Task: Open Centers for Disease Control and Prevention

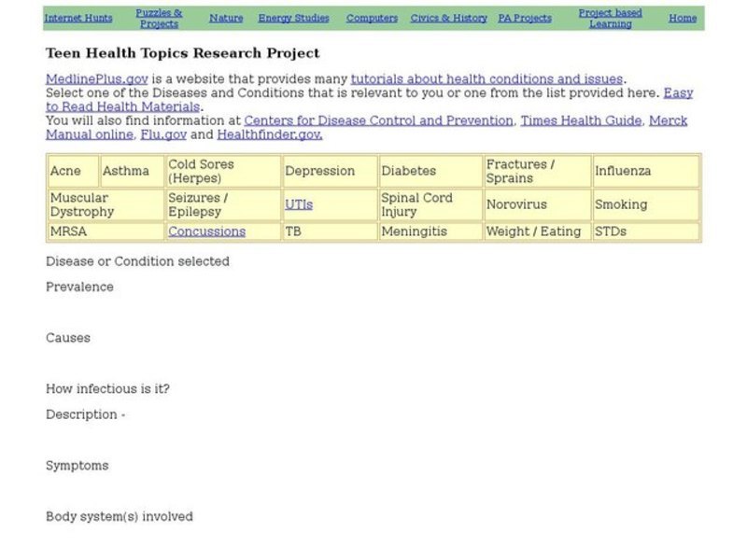Action: 378,120
